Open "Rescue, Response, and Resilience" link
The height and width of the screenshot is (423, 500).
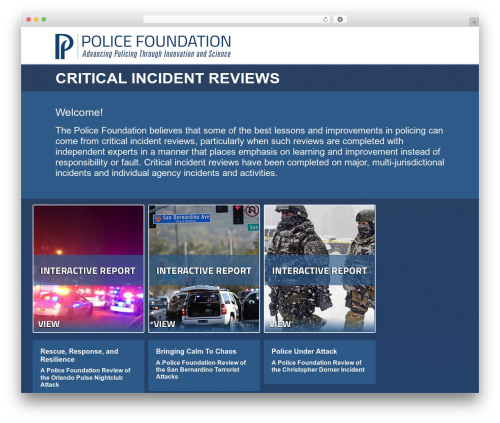79,355
